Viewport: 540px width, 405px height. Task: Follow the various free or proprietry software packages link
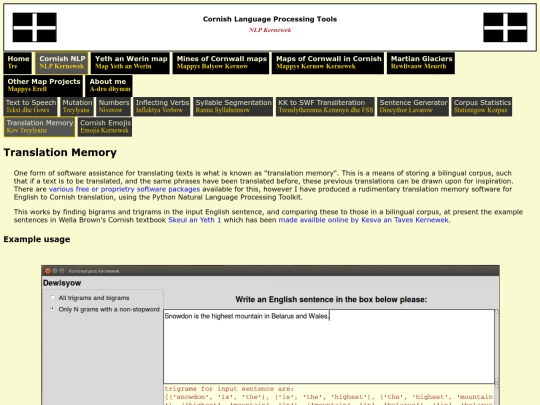coord(124,189)
